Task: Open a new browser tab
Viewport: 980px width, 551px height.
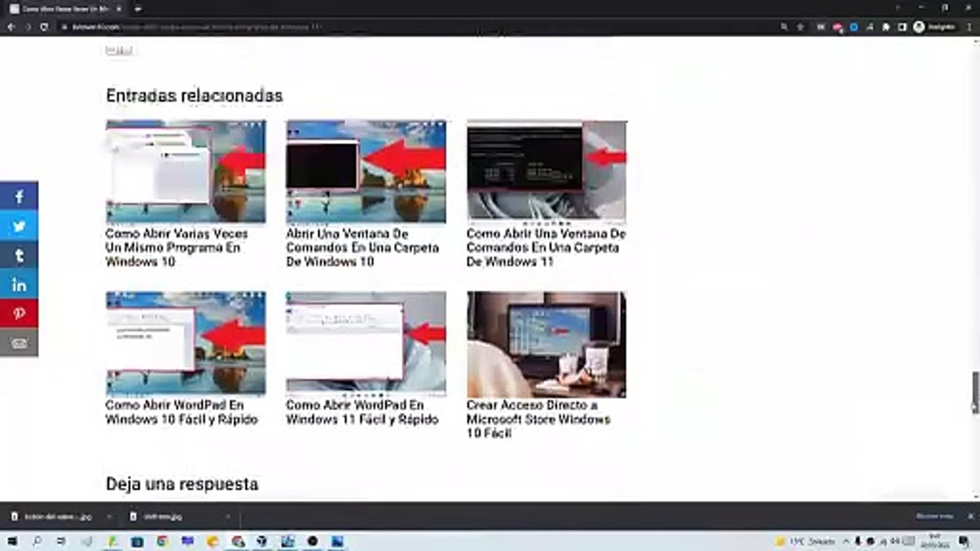Action: (138, 9)
